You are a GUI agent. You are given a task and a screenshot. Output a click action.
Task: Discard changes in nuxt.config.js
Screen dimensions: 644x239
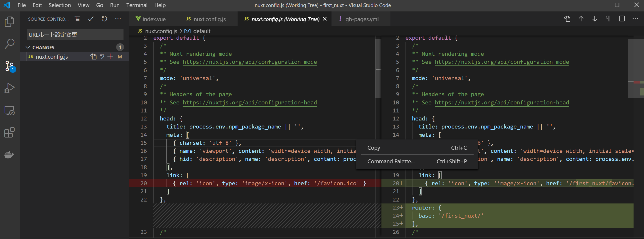point(102,56)
